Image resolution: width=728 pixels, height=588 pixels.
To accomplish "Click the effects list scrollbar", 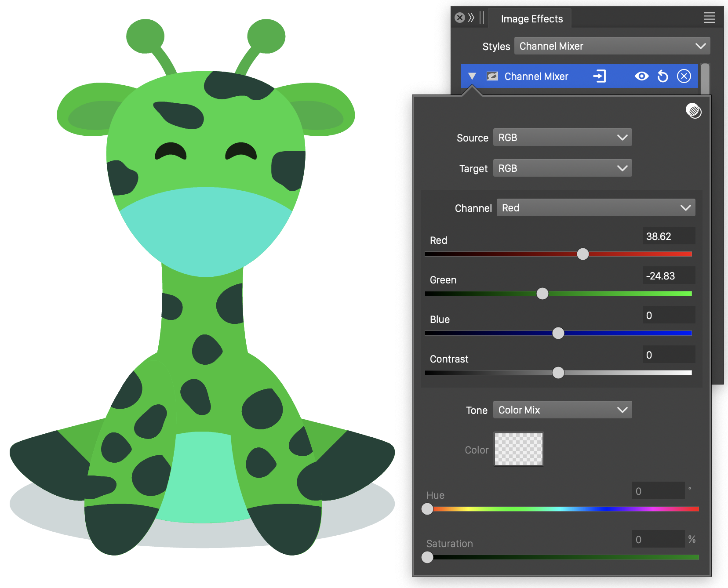I will (705, 79).
